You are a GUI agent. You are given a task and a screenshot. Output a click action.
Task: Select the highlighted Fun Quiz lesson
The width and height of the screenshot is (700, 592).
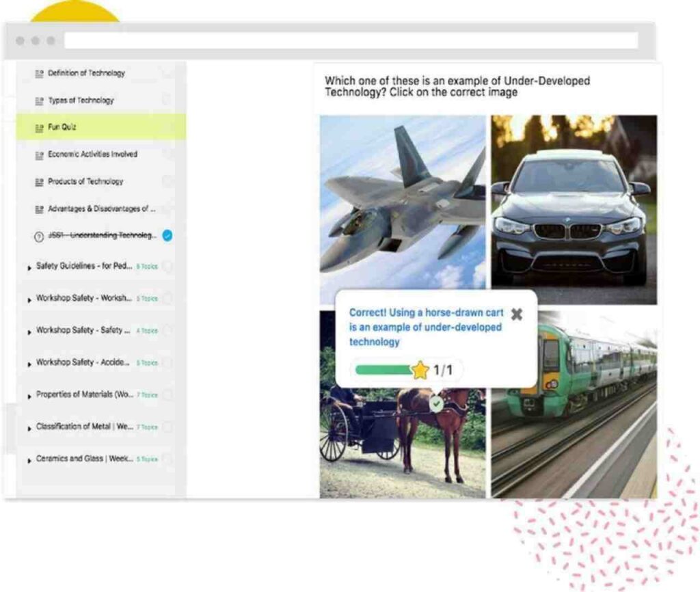tap(101, 126)
